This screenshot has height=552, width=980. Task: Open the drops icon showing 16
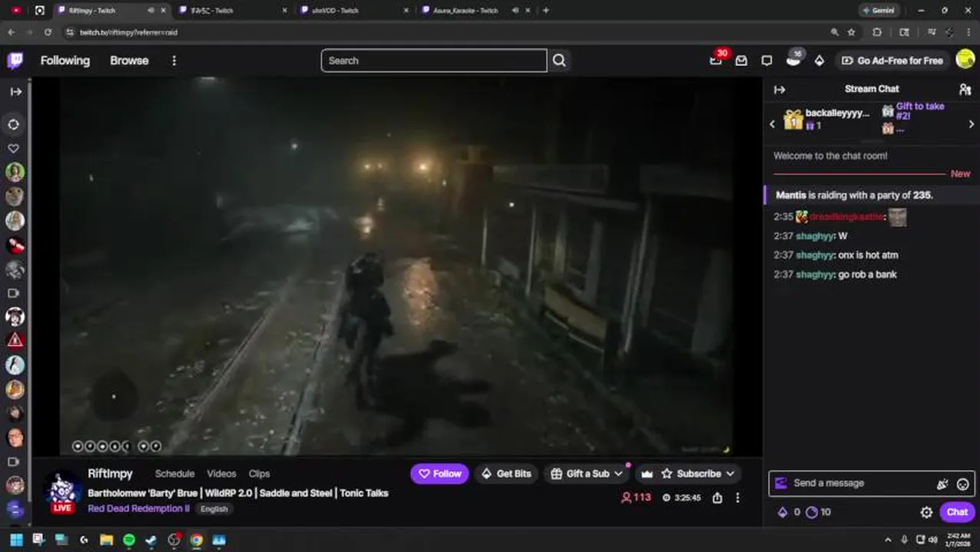coord(794,60)
